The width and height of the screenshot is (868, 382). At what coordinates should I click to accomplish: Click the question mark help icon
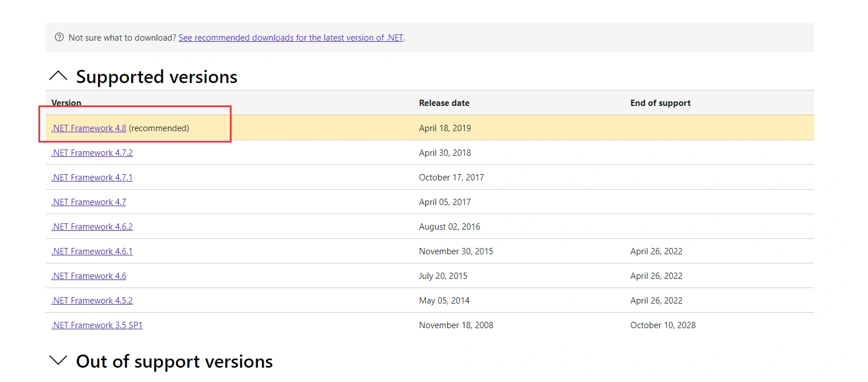click(59, 37)
